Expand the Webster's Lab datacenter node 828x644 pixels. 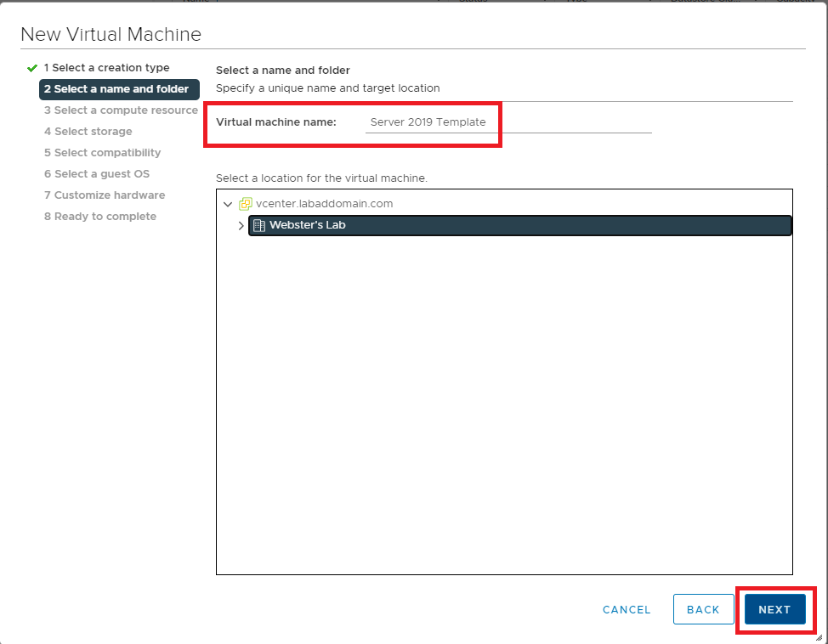[241, 226]
